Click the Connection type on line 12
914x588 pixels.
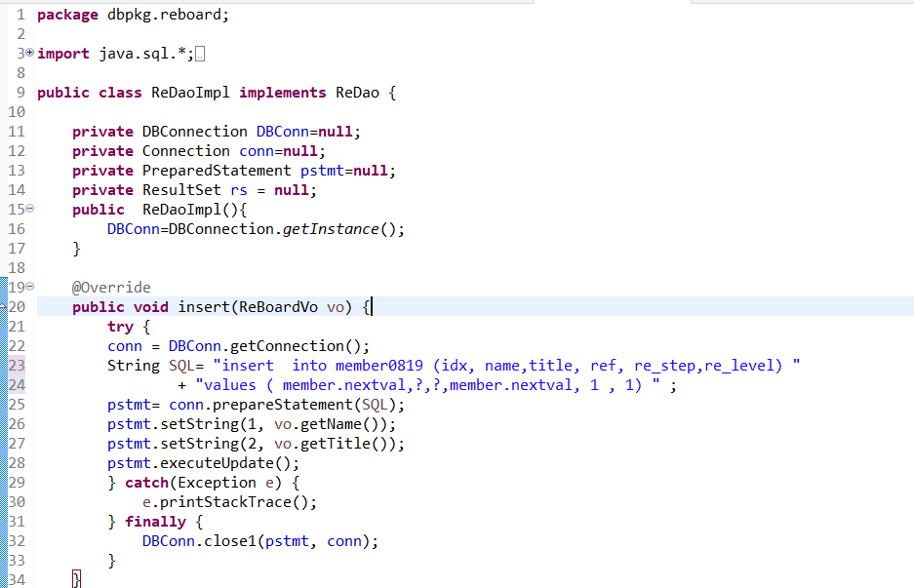coord(186,151)
